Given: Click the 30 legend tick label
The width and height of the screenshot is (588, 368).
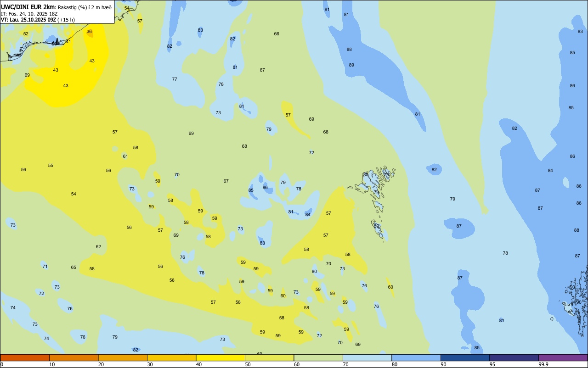Looking at the screenshot, I should pyautogui.click(x=150, y=364).
